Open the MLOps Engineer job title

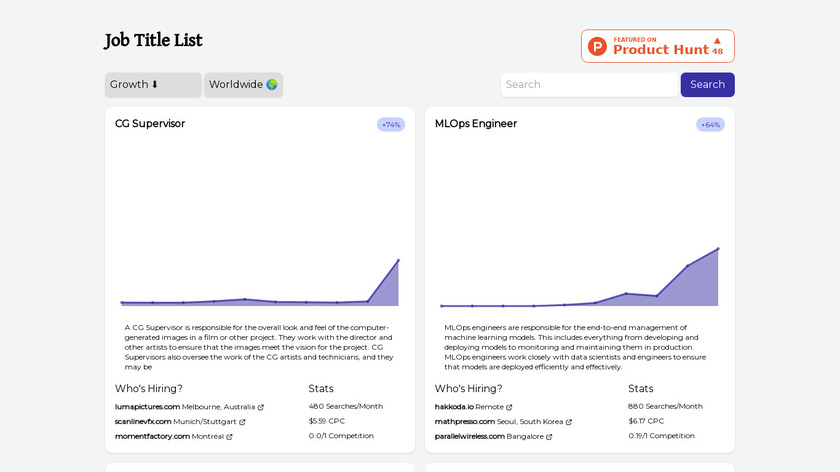pos(476,124)
